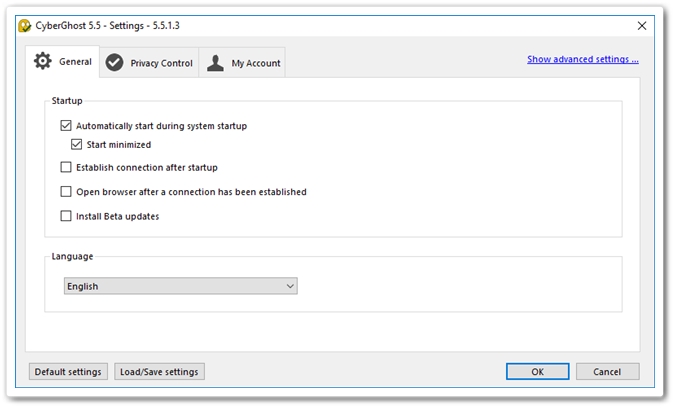Click the Cancel button
Image resolution: width=676 pixels, height=409 pixels.
click(607, 372)
